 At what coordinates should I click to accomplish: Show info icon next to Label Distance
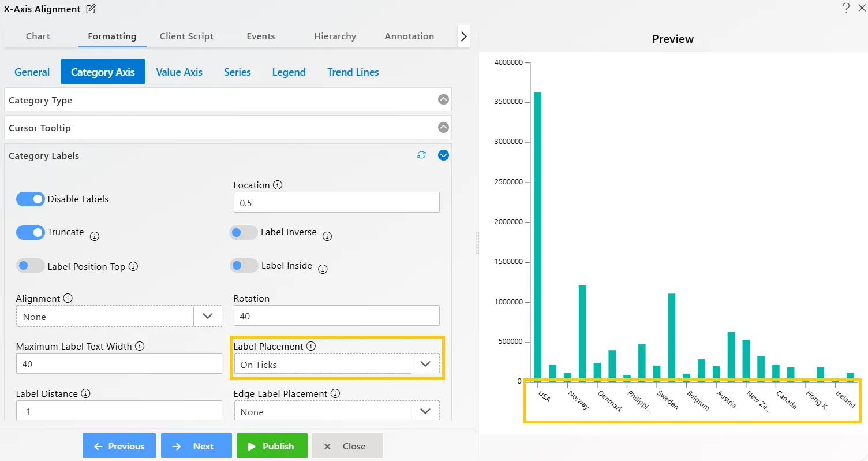[x=85, y=394]
